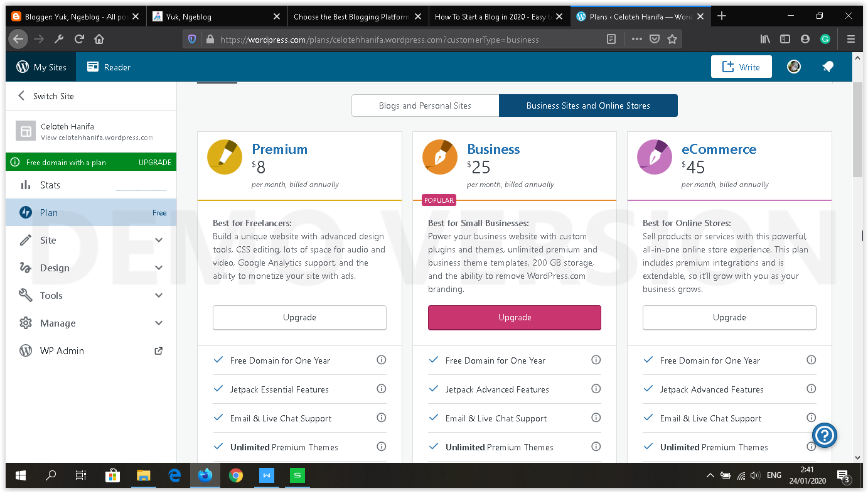Show info for Premium Unlimited Premium Themes

(x=381, y=447)
